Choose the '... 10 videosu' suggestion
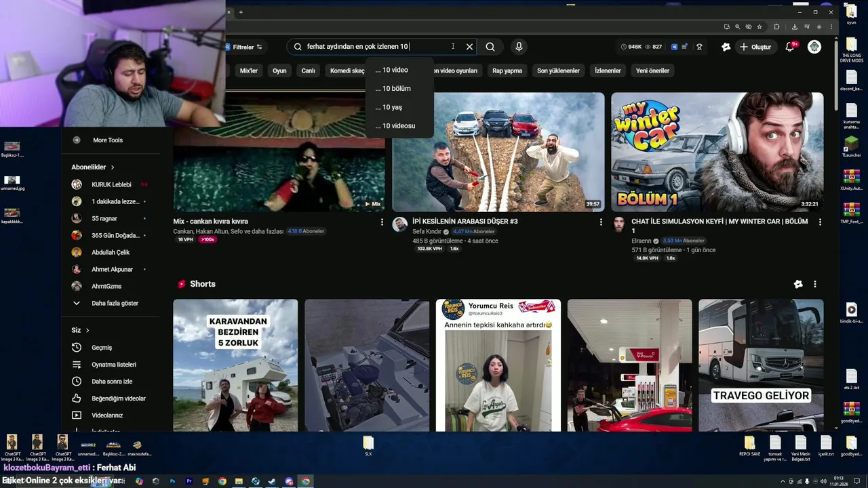This screenshot has width=868, height=488. point(399,125)
